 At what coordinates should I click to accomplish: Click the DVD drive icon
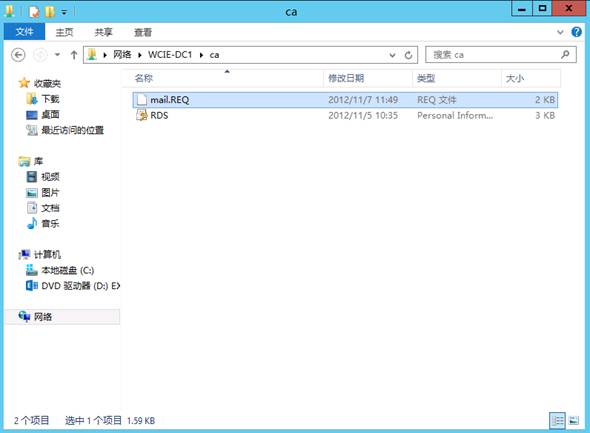[x=32, y=286]
